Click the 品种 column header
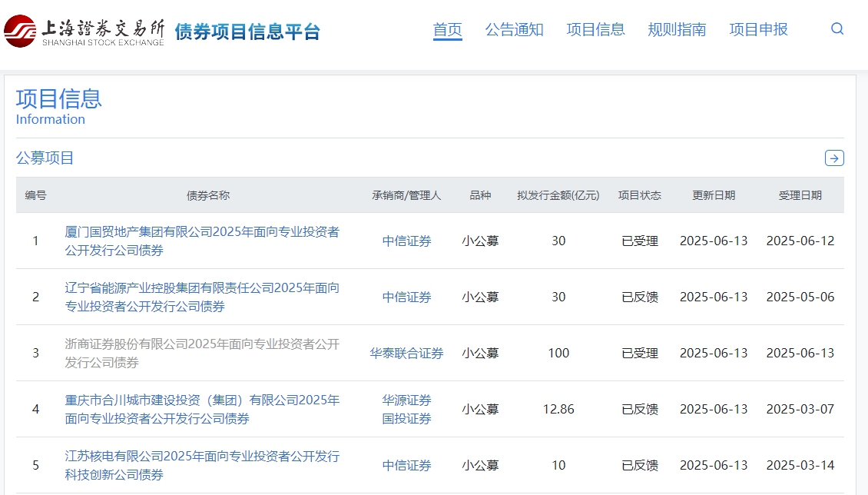Image resolution: width=868 pixels, height=495 pixels. (481, 195)
